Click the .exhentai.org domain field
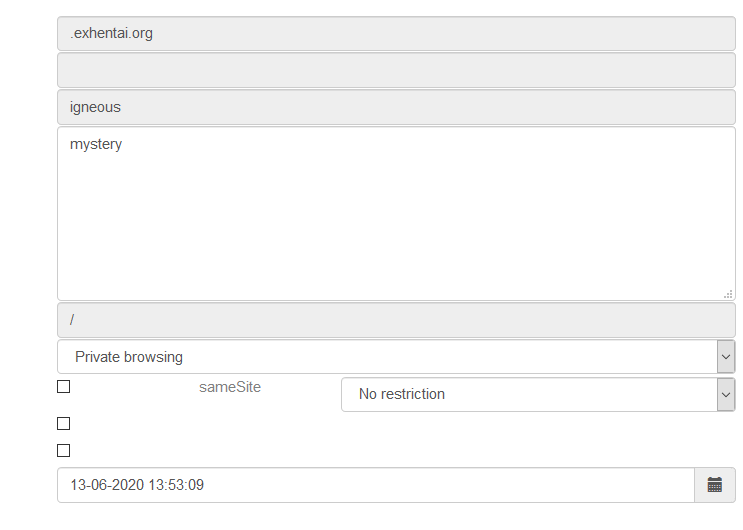Viewport: 743px width, 530px height. point(396,34)
